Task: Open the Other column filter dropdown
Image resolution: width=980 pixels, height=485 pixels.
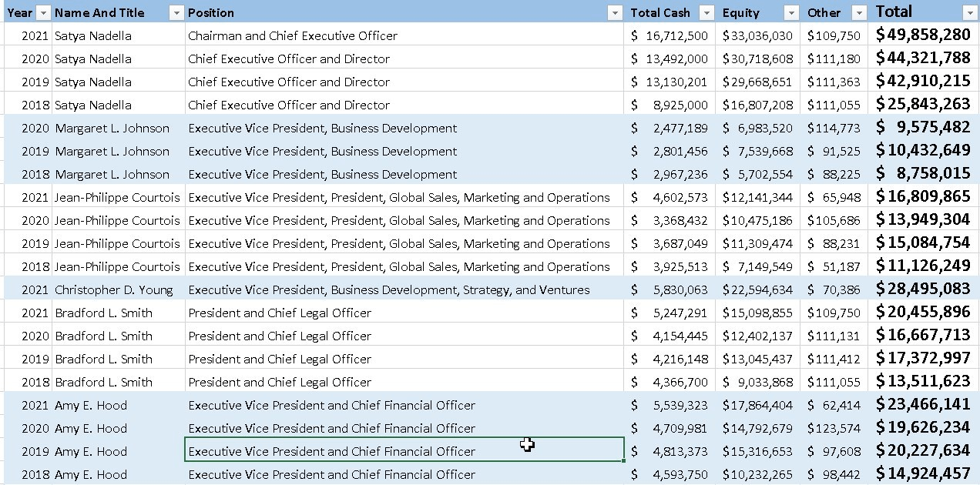Action: 859,13
